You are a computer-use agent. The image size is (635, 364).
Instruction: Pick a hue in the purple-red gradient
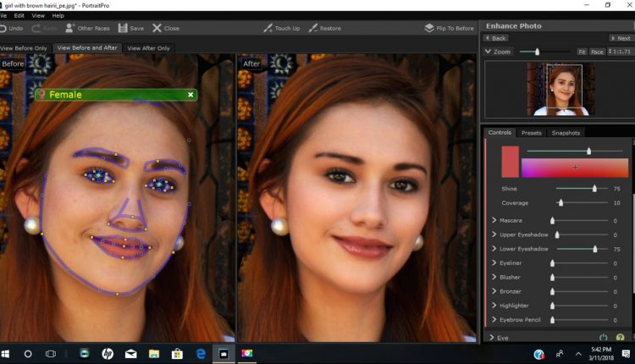575,168
